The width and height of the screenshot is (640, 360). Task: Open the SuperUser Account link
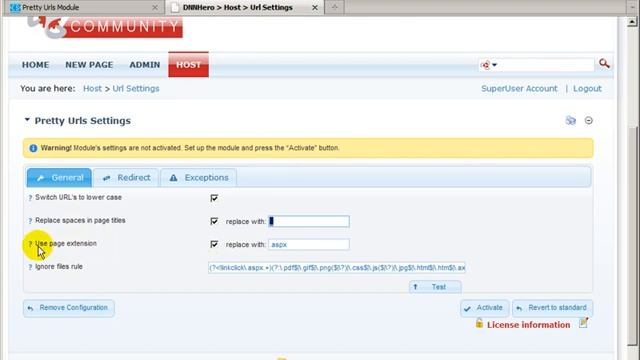point(519,89)
